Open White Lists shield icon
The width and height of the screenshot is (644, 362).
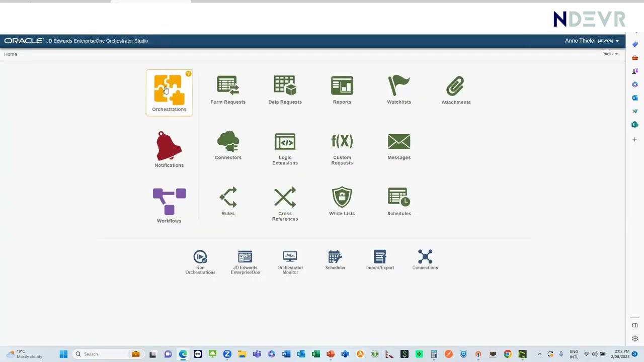coord(342,202)
